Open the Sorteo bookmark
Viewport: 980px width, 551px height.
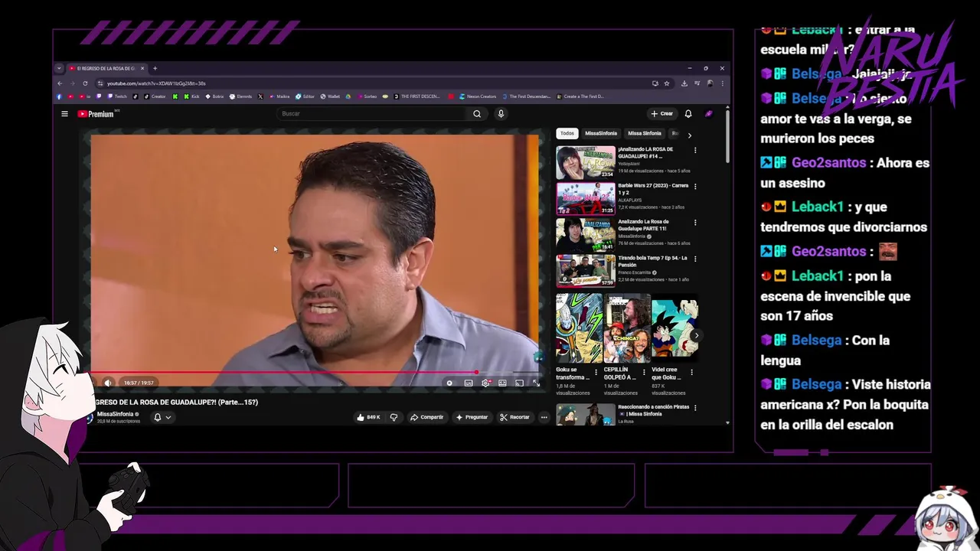pos(367,96)
